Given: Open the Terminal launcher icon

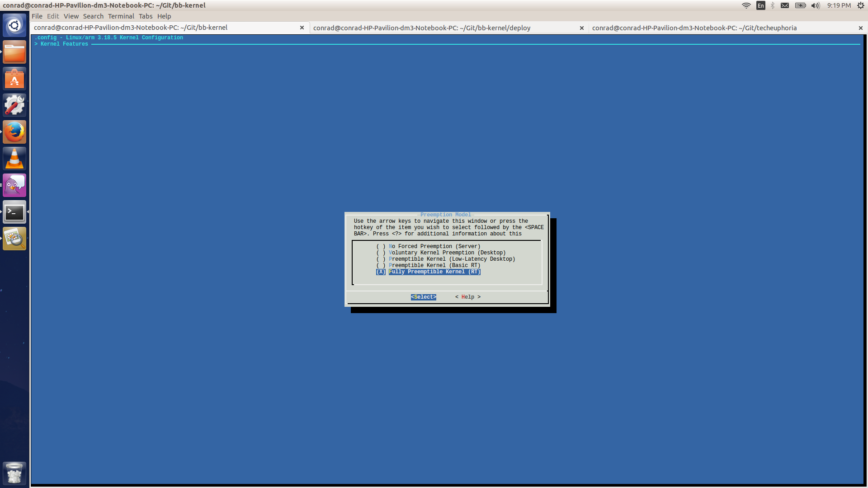Looking at the screenshot, I should point(14,211).
